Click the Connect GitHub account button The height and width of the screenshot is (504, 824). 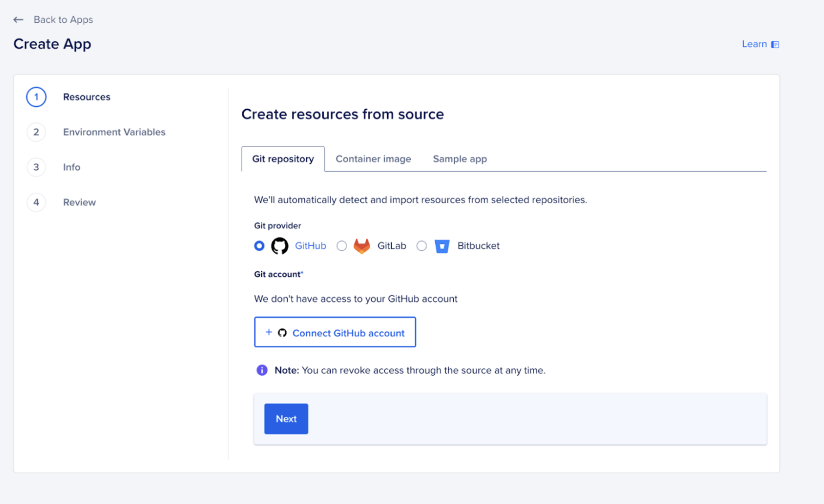click(x=335, y=332)
